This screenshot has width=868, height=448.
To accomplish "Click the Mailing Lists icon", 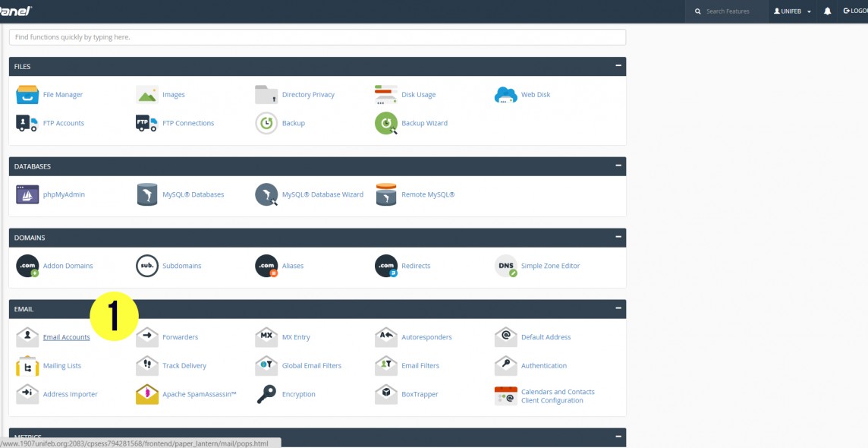I will click(27, 366).
